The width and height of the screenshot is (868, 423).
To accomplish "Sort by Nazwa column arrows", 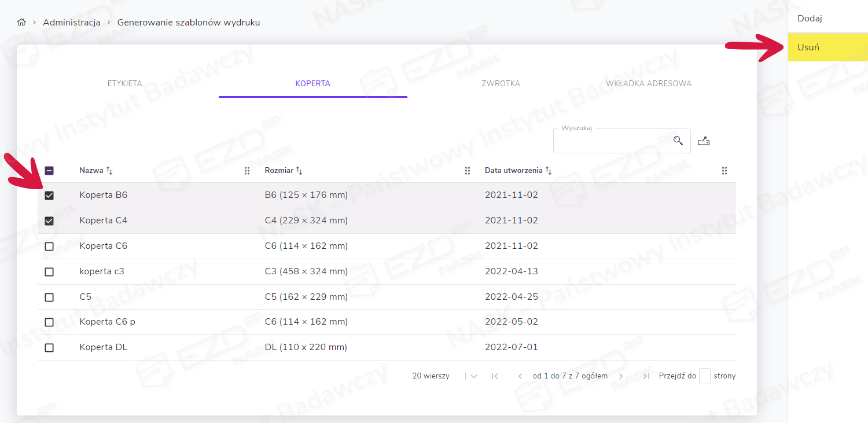I will click(109, 171).
